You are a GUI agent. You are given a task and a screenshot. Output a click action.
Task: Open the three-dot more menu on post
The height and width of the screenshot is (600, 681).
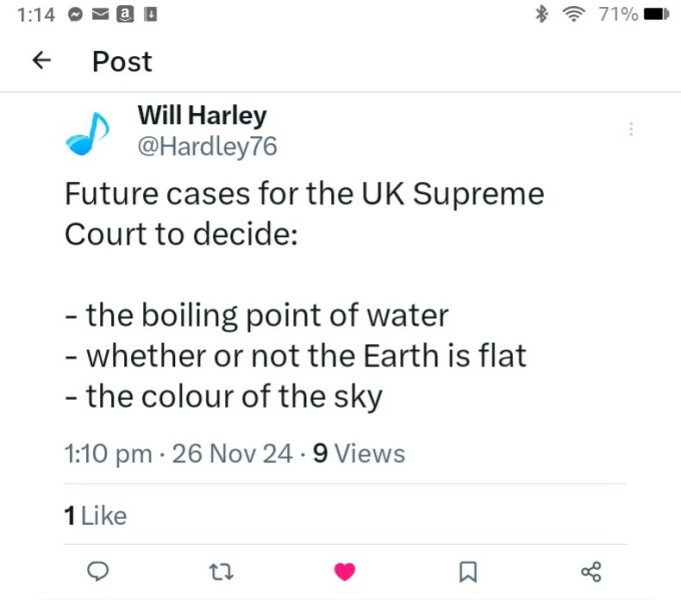pyautogui.click(x=631, y=129)
